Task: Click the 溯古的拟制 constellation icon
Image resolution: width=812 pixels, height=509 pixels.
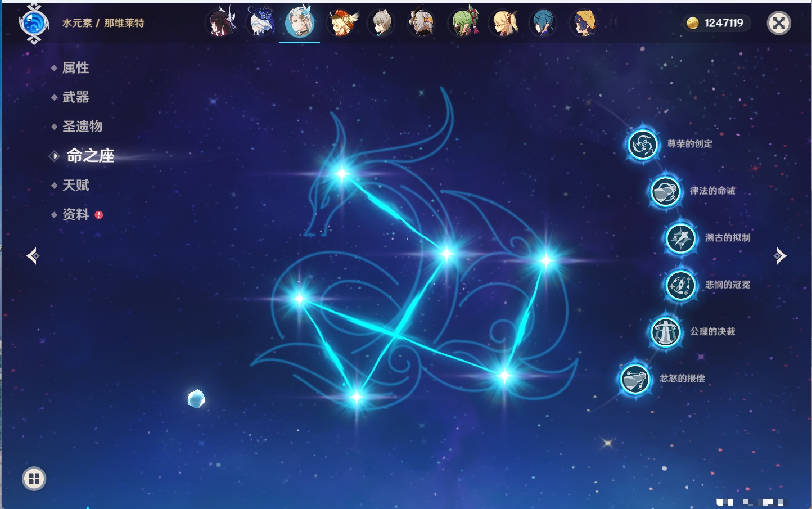Action: [680, 238]
